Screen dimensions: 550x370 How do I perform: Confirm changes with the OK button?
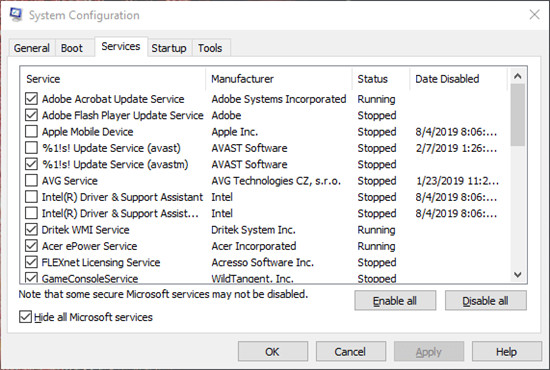[x=273, y=351]
